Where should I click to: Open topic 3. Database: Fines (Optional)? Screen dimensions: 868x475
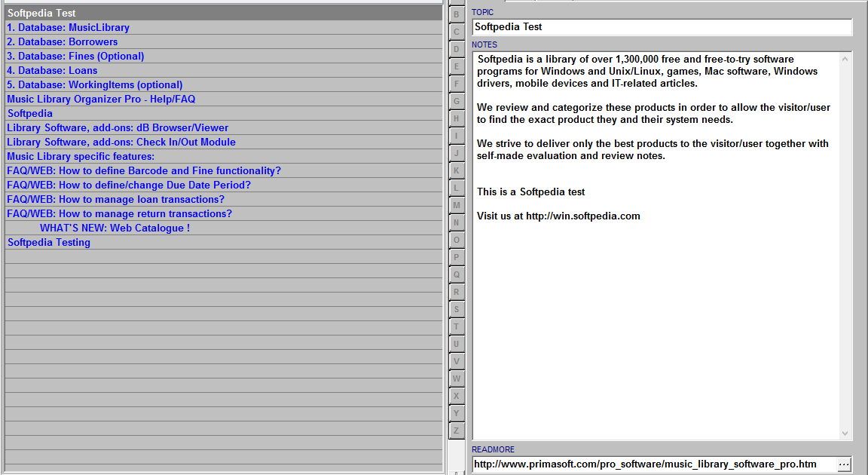click(224, 56)
